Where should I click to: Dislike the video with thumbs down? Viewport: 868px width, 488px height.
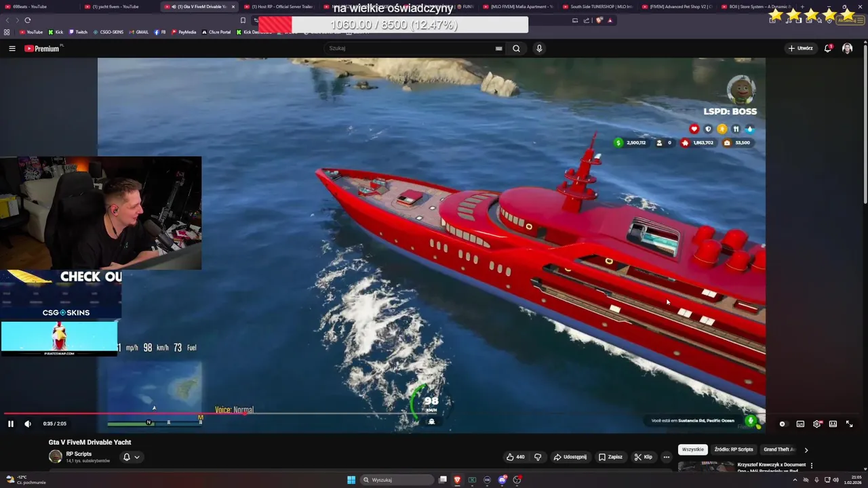click(x=538, y=457)
